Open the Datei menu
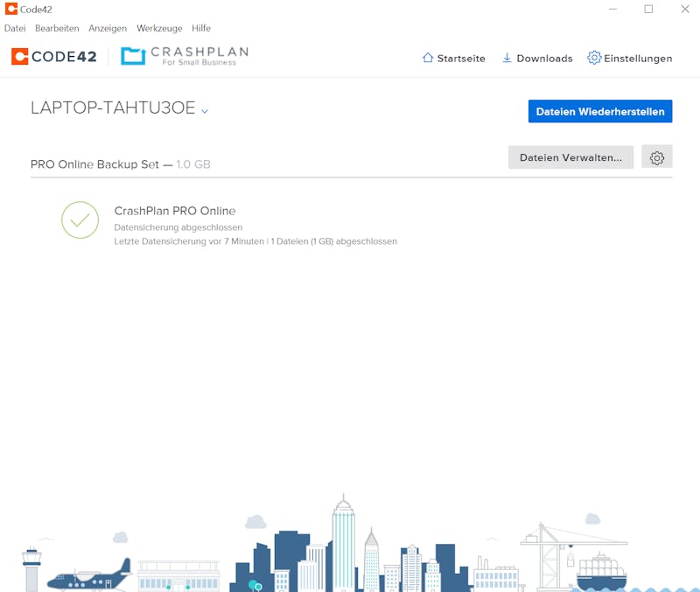The image size is (700, 592). coord(15,28)
